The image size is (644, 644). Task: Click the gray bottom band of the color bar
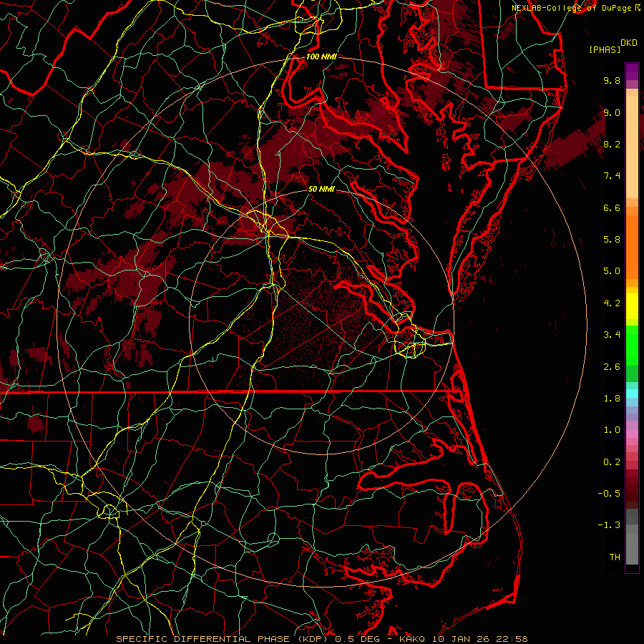[x=632, y=550]
